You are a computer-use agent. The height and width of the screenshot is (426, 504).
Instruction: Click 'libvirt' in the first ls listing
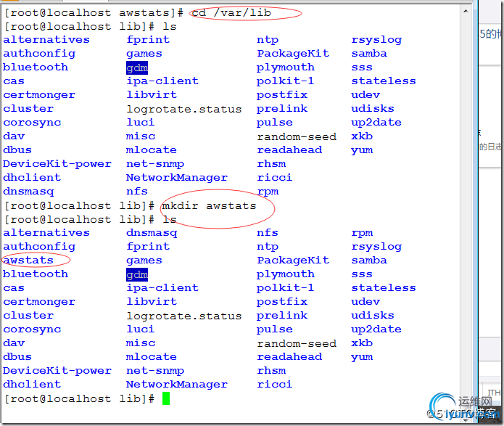pos(152,94)
